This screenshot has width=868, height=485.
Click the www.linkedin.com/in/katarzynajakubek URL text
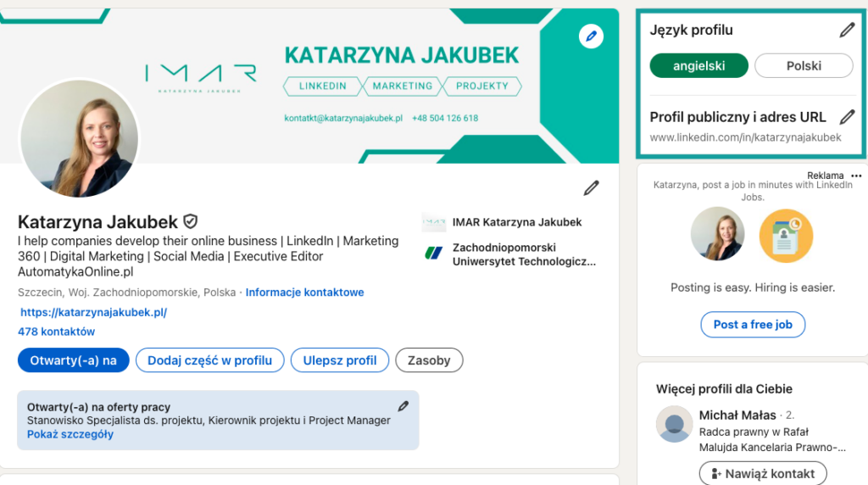745,137
